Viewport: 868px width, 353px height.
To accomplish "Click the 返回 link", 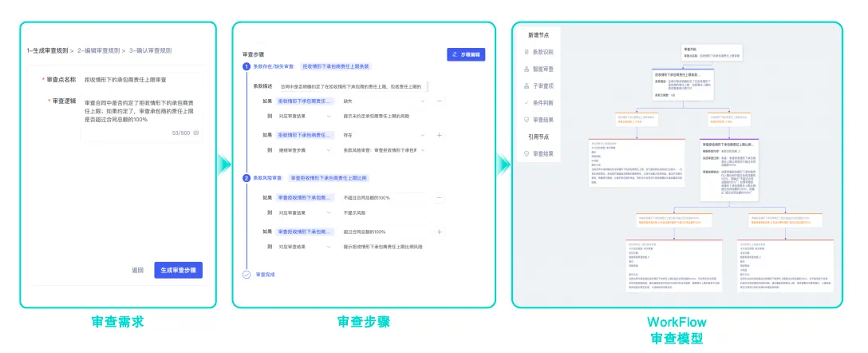I will (x=137, y=270).
